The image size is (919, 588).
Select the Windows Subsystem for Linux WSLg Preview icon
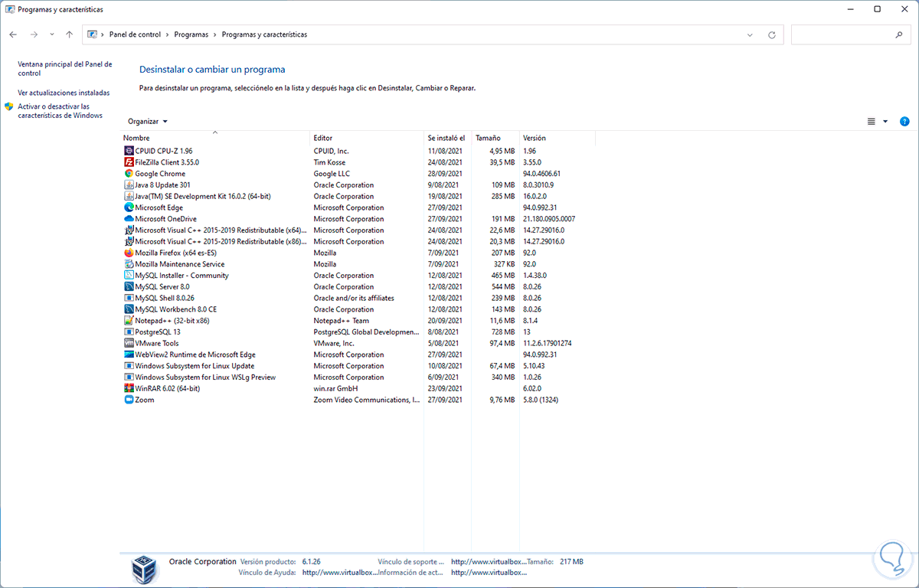pos(129,377)
